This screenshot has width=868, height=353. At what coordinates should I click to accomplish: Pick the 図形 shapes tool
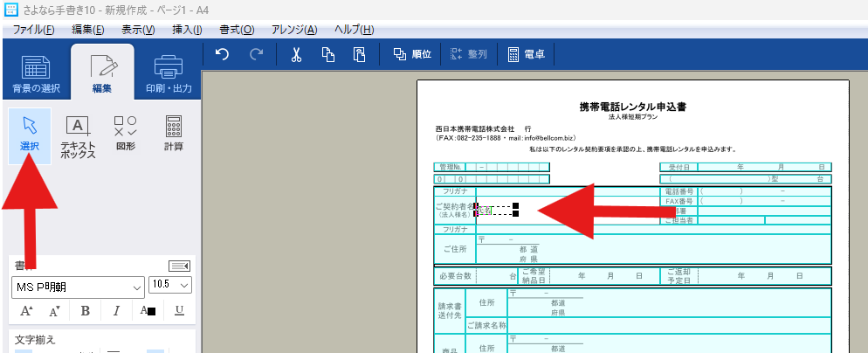(126, 134)
